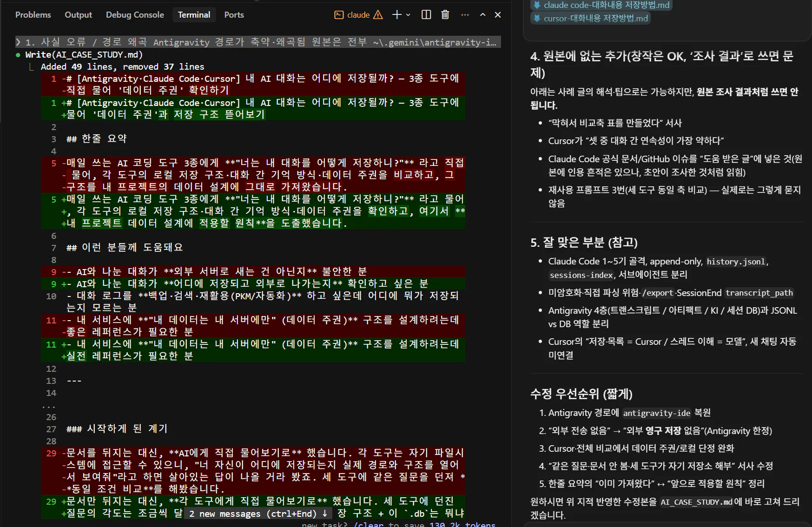This screenshot has height=527, width=812.
Task: Open the terminal more actions ellipsis menu
Action: click(465, 15)
